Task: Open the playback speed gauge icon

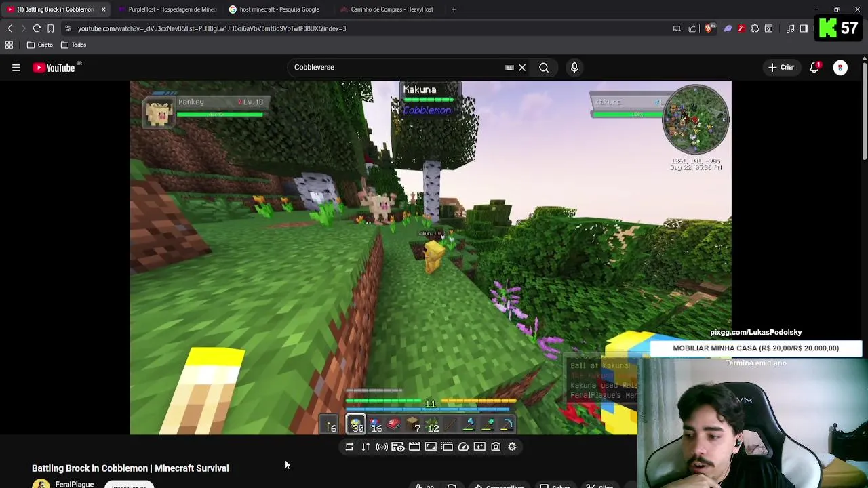Action: tap(463, 447)
